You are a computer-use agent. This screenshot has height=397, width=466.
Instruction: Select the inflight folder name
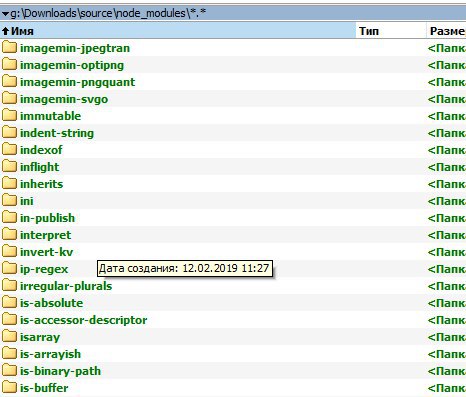(x=40, y=167)
